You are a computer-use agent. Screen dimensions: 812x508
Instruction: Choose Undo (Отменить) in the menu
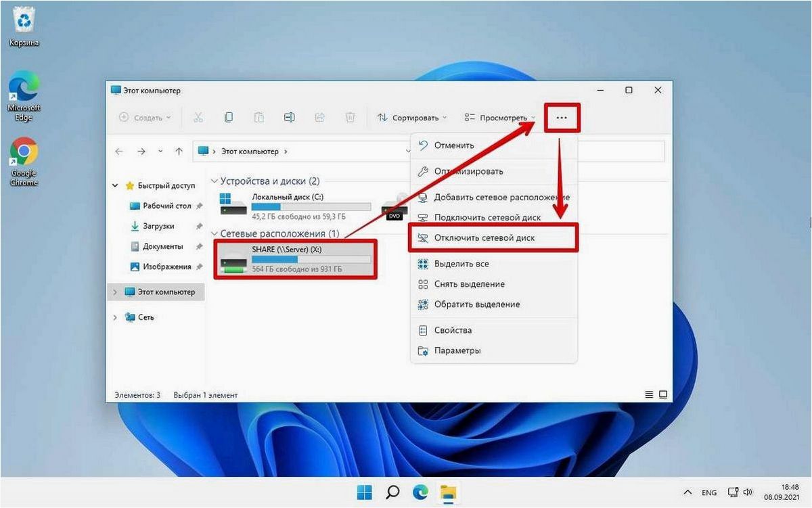point(494,145)
